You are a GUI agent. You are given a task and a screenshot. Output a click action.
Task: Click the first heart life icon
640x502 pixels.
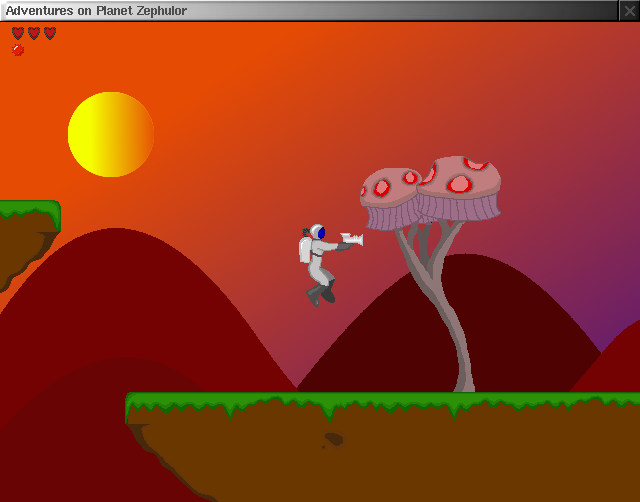coord(18,33)
